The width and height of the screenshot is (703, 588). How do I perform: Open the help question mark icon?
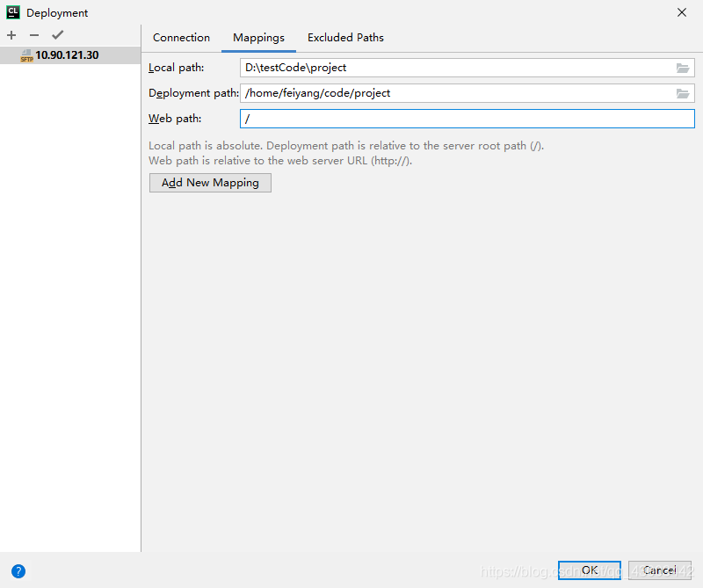coord(18,571)
